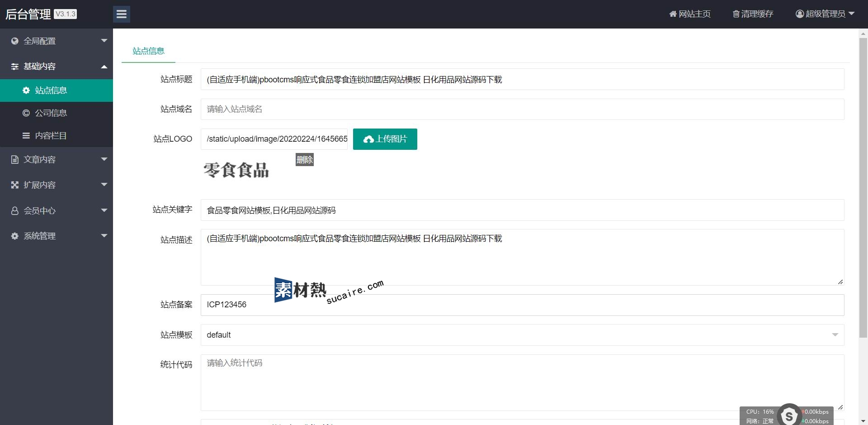Expand the 系统管理 menu arrow
The height and width of the screenshot is (425, 868).
point(104,236)
